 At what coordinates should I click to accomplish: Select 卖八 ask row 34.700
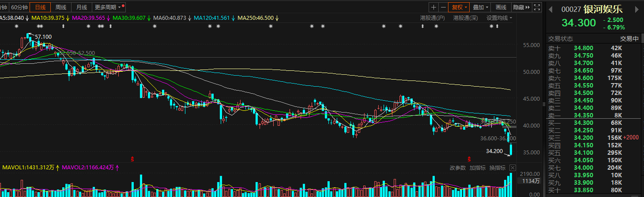593,63
